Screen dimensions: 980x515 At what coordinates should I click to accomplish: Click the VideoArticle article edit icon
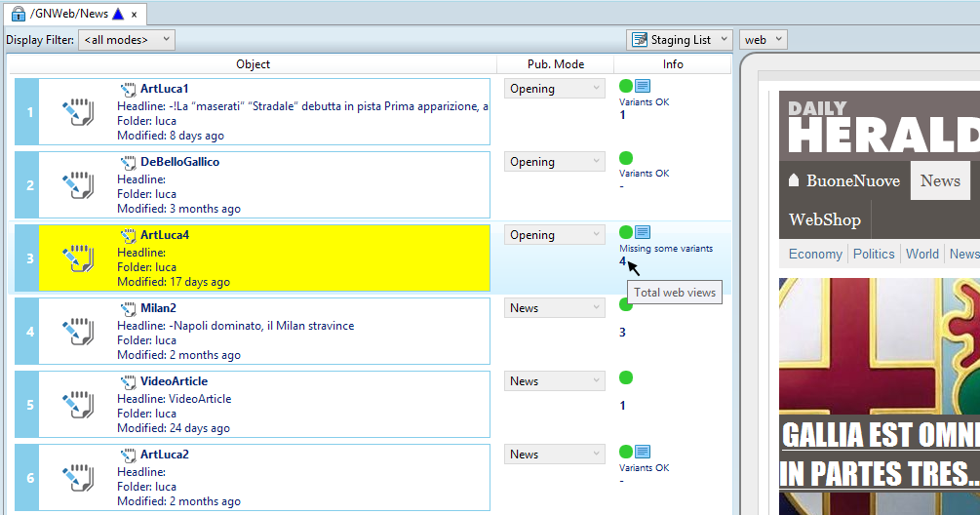tap(77, 405)
